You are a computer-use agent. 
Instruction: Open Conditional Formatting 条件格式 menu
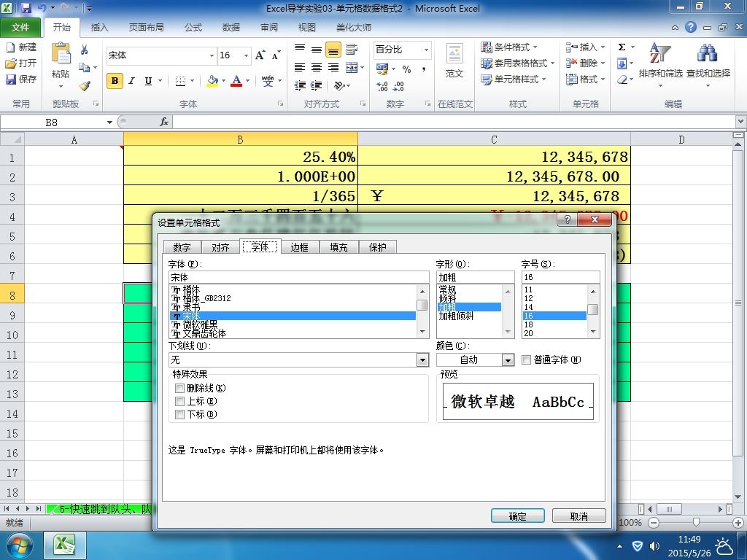click(x=508, y=47)
